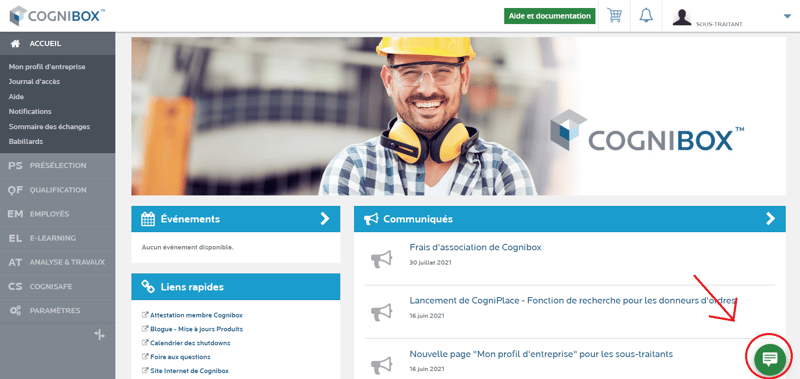
Task: Open the green chat bubble widget
Action: [x=769, y=359]
